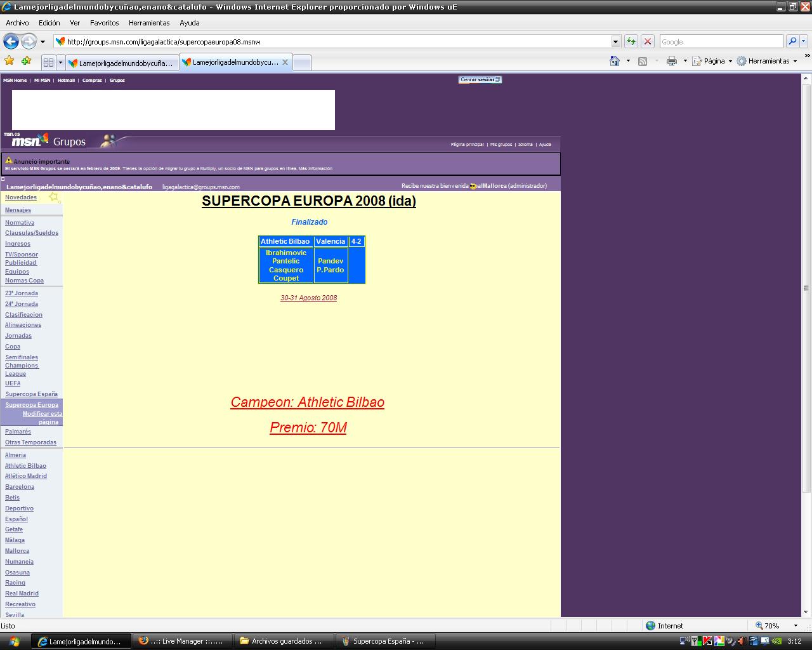Open the Home button dropdown arrow

(x=628, y=61)
